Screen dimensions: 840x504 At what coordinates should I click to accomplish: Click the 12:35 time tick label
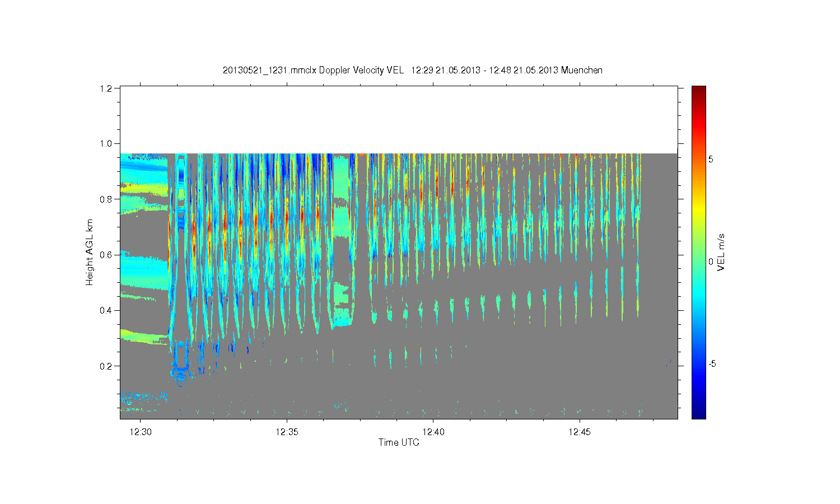click(x=287, y=432)
